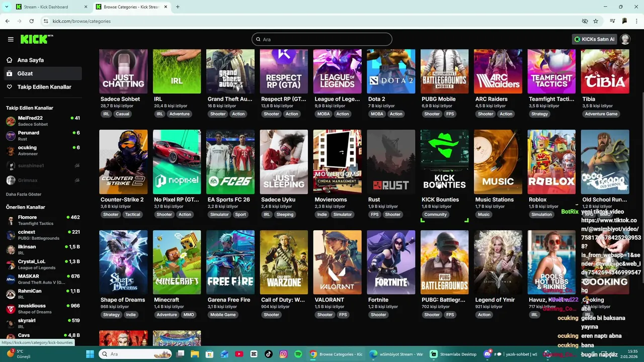This screenshot has height=362, width=644.
Task: Open ocuking channel in sidebar
Action: point(43,150)
